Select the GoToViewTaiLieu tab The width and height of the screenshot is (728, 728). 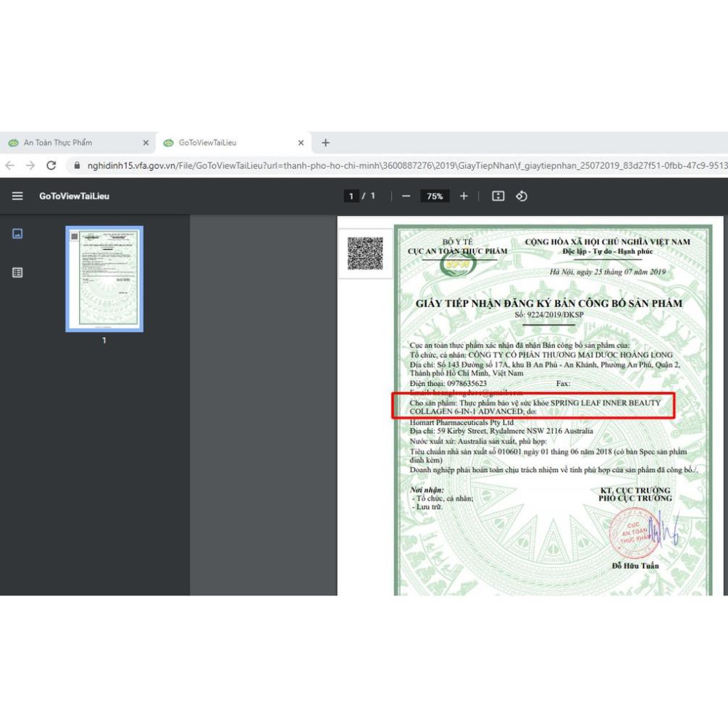pyautogui.click(x=217, y=143)
